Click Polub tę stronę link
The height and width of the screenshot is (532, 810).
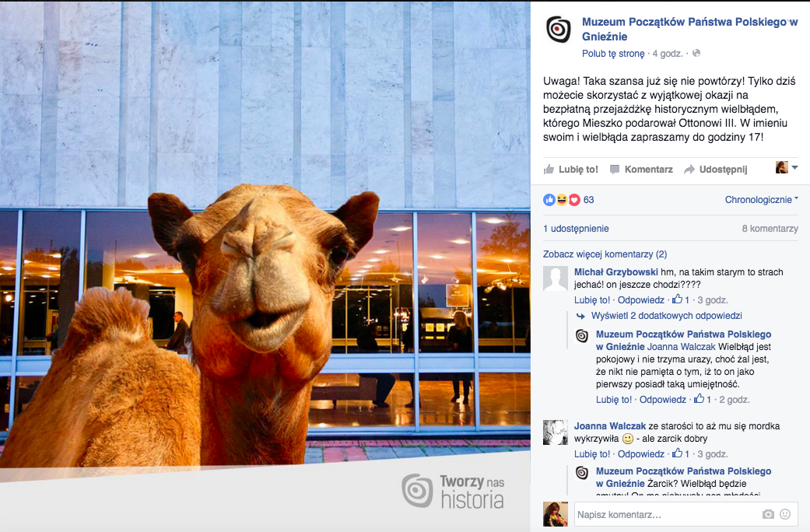tap(613, 54)
